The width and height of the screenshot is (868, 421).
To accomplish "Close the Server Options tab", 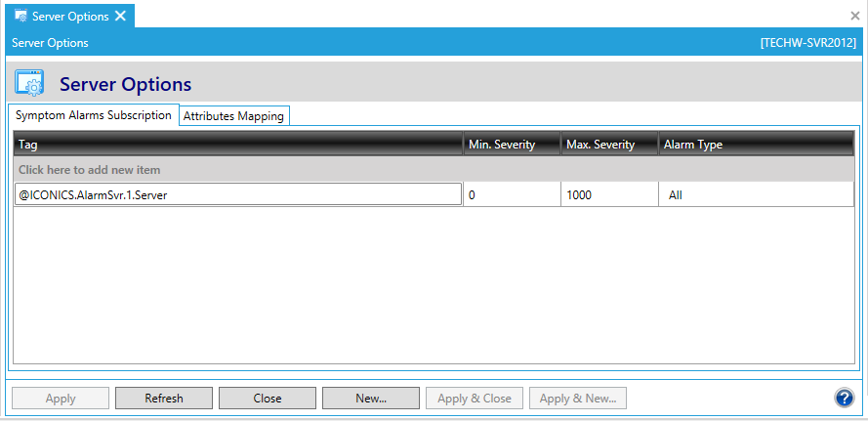I will coord(120,17).
